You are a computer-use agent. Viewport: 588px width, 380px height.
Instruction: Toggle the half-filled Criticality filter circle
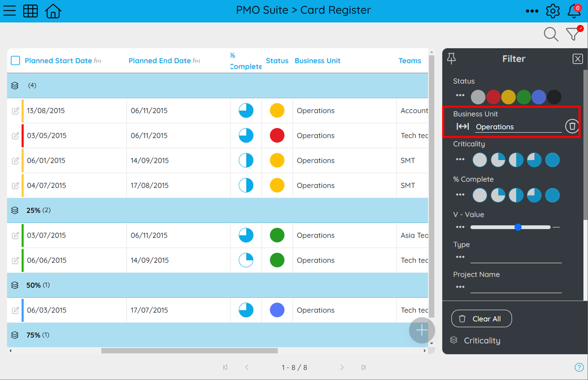pos(516,160)
